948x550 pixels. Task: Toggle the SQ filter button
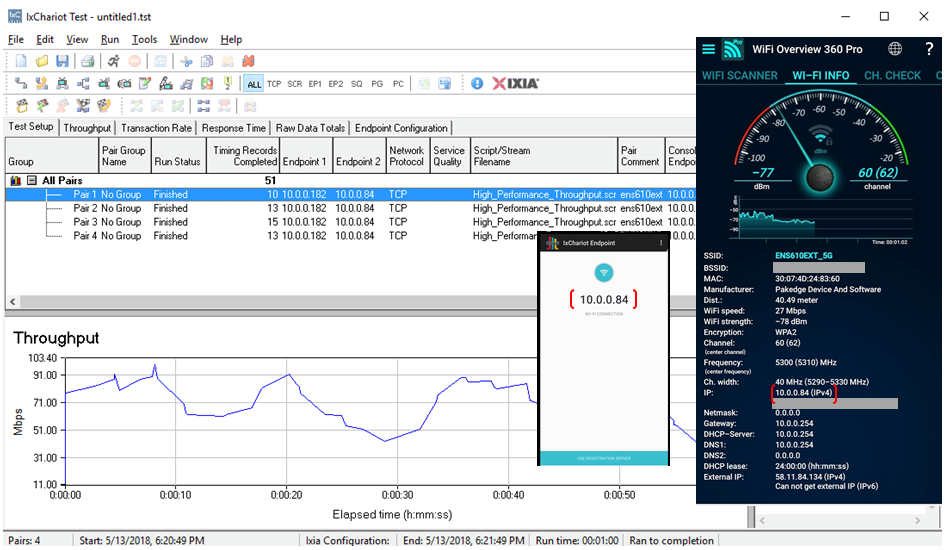pos(357,84)
